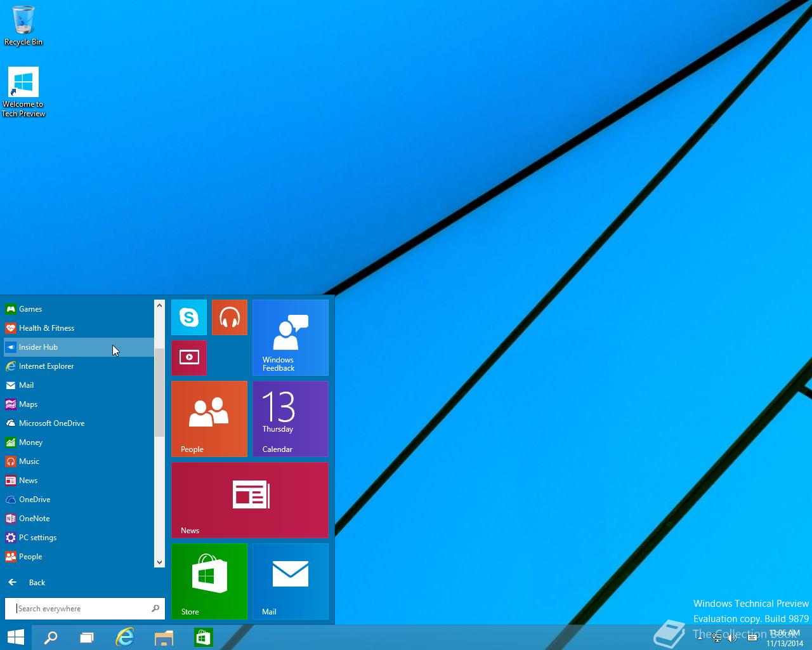Viewport: 812px width, 650px height.
Task: Open the Store tile in Start menu
Action: pos(209,581)
